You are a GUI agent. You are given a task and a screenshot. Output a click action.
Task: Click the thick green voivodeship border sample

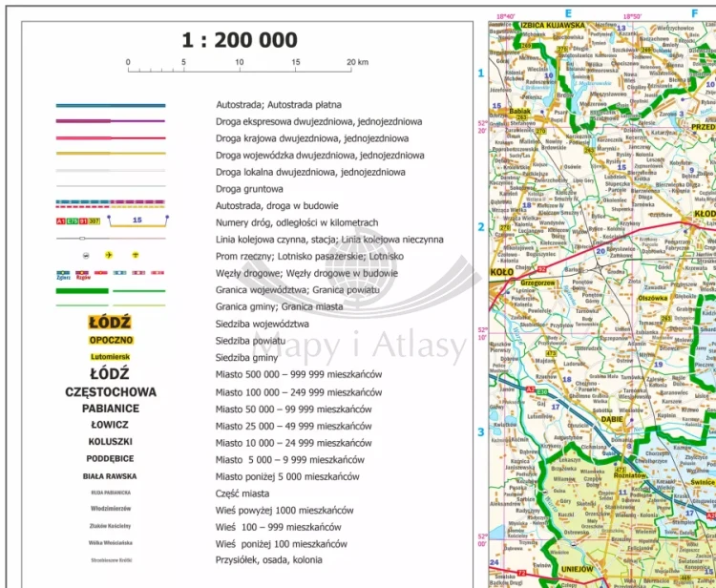click(x=82, y=291)
